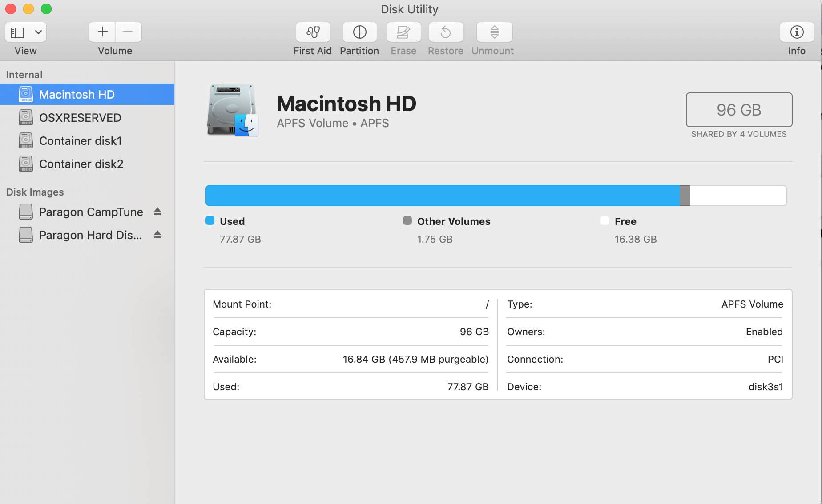Select Container disk2 in sidebar
The image size is (822, 504).
87,164
